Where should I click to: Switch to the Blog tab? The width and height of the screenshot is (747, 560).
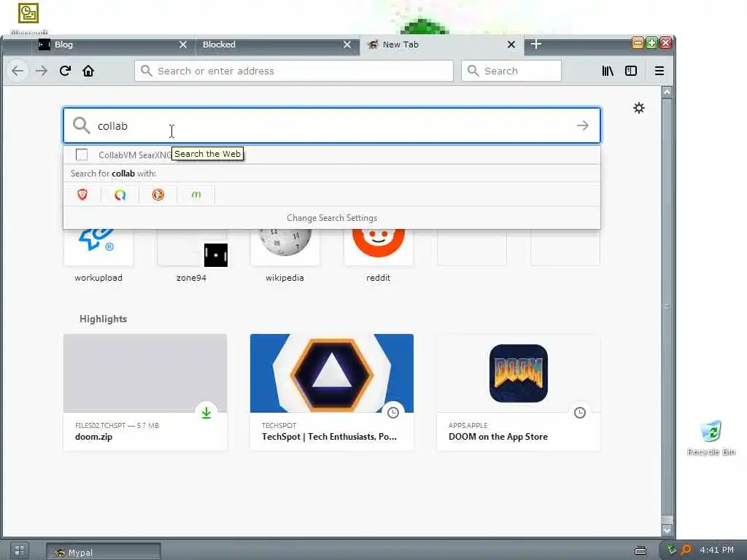pyautogui.click(x=113, y=44)
